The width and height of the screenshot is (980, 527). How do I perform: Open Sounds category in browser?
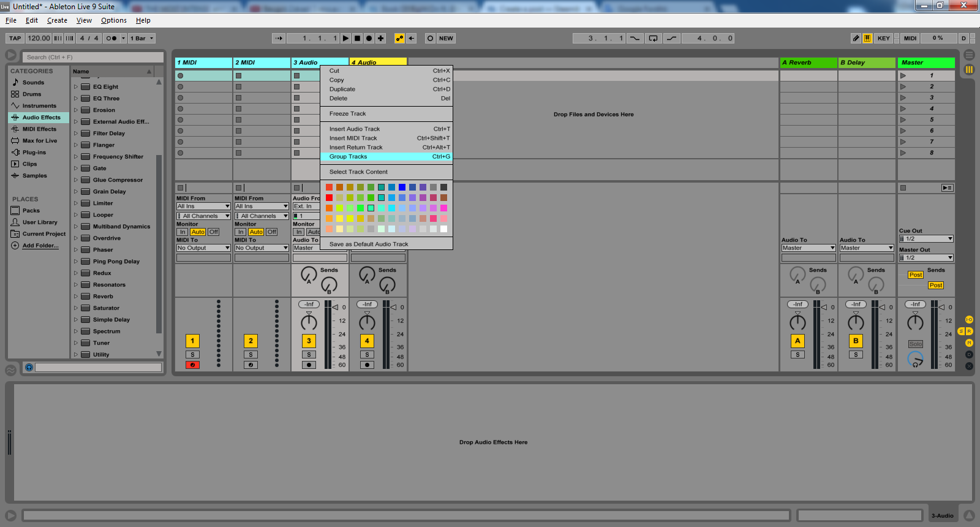[x=33, y=82]
